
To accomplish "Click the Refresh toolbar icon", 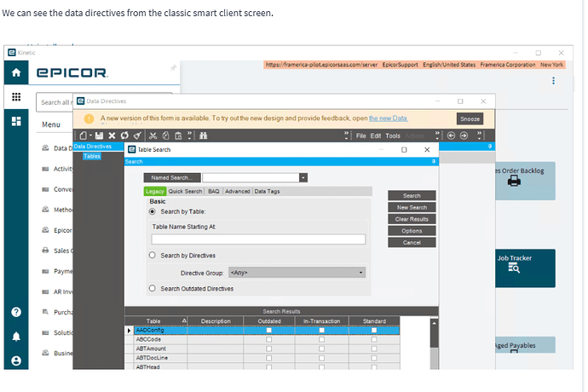I will click(124, 135).
